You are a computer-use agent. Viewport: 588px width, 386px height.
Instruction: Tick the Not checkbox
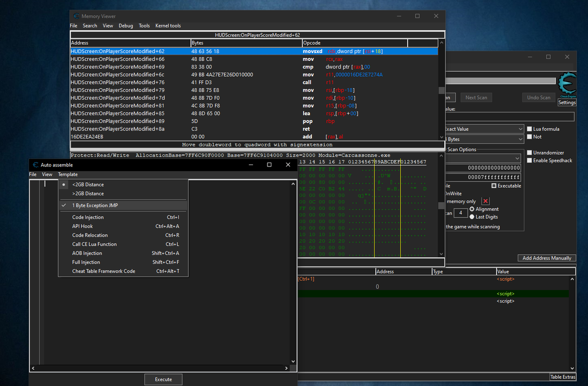tap(530, 137)
